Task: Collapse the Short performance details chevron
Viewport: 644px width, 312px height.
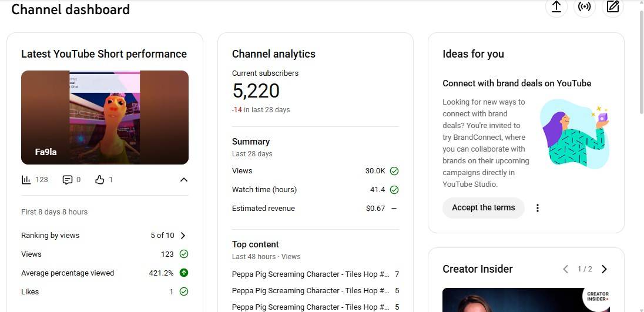Action: pos(184,180)
